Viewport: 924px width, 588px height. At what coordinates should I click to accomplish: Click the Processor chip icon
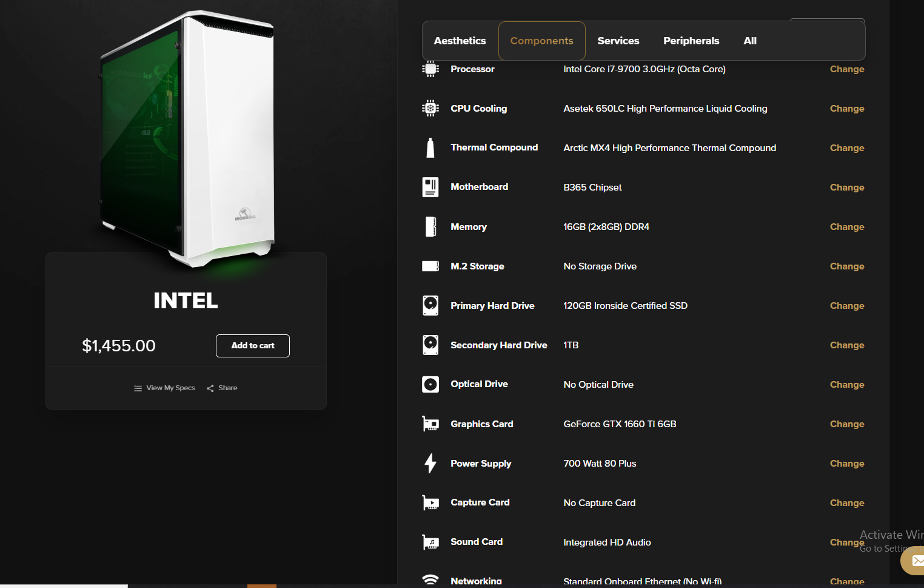point(430,69)
